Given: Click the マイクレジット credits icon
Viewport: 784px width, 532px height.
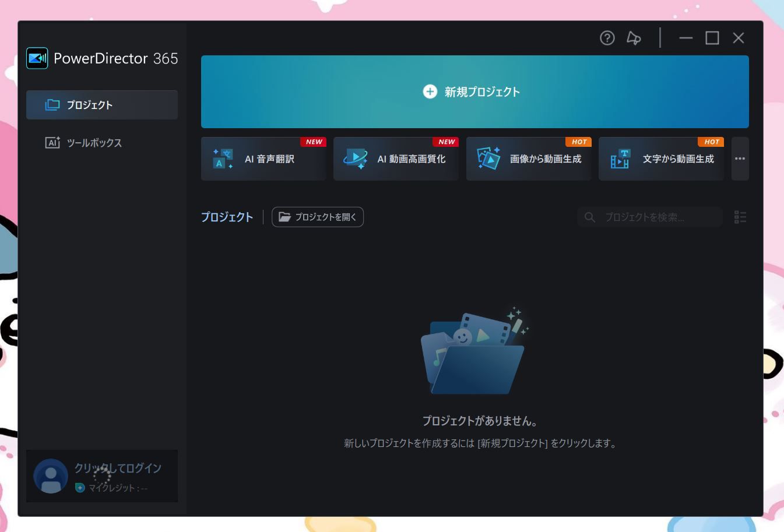Looking at the screenshot, I should pos(80,488).
